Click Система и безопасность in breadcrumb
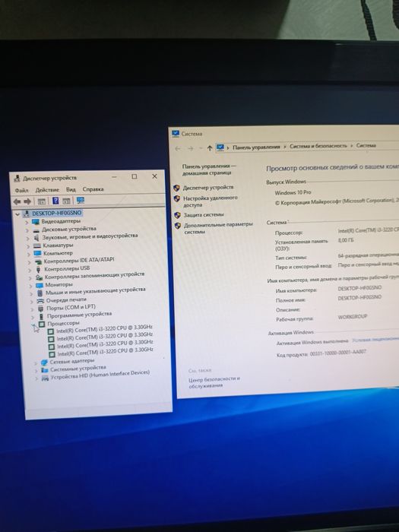Screen dimensions: 399x532 pyautogui.click(x=318, y=146)
